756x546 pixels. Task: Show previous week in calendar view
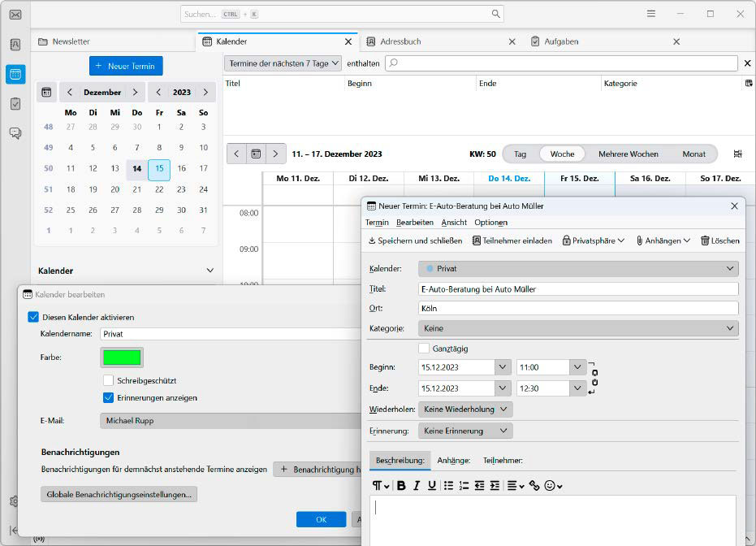click(236, 154)
